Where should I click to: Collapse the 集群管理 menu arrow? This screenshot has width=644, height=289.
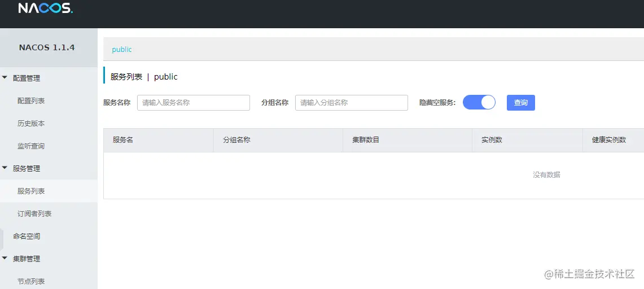tap(5, 258)
